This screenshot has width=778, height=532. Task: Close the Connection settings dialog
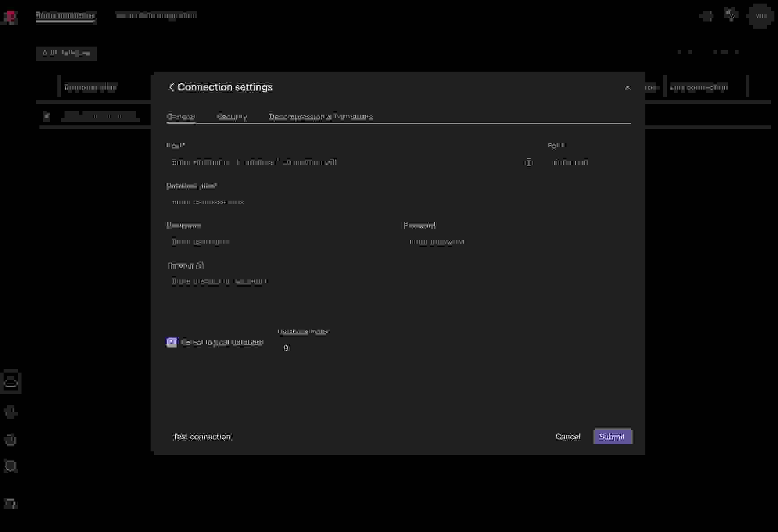(x=627, y=88)
